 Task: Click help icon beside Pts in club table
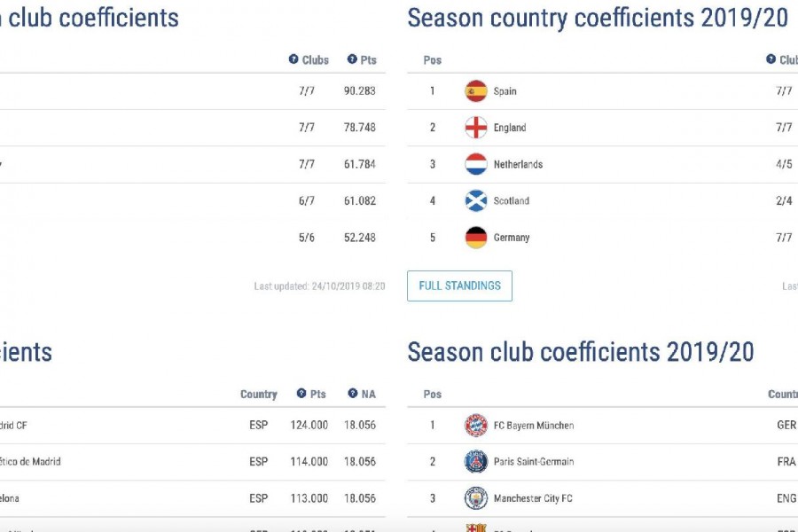[x=301, y=393]
